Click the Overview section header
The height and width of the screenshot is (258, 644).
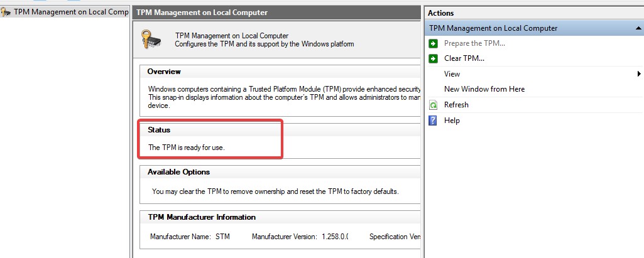click(164, 72)
